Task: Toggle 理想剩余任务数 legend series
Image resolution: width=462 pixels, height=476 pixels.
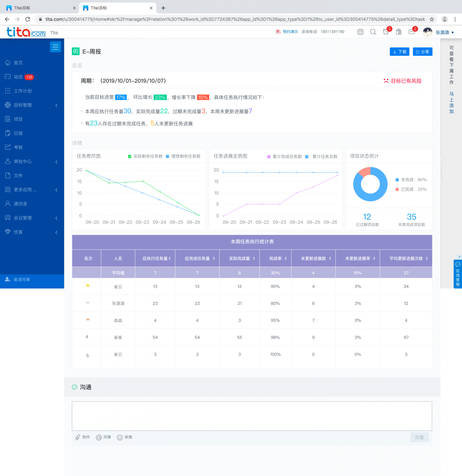Action: click(x=183, y=156)
